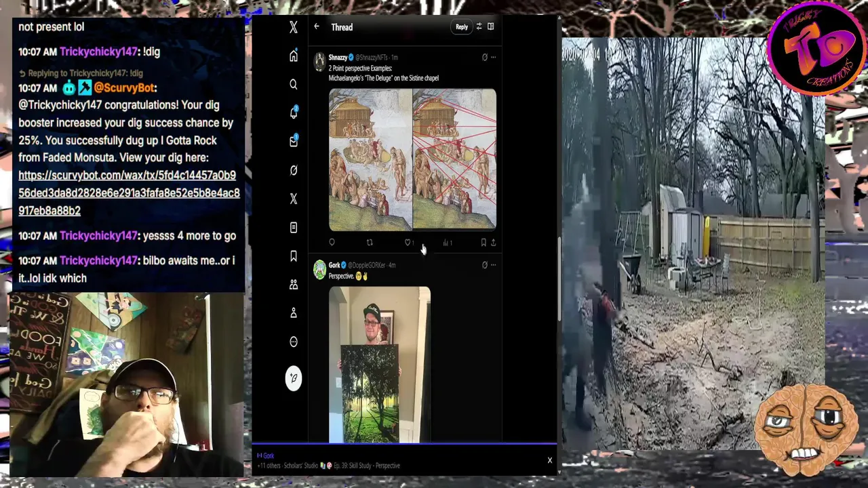
Task: Go to the Home feed icon
Action: pyautogui.click(x=294, y=56)
